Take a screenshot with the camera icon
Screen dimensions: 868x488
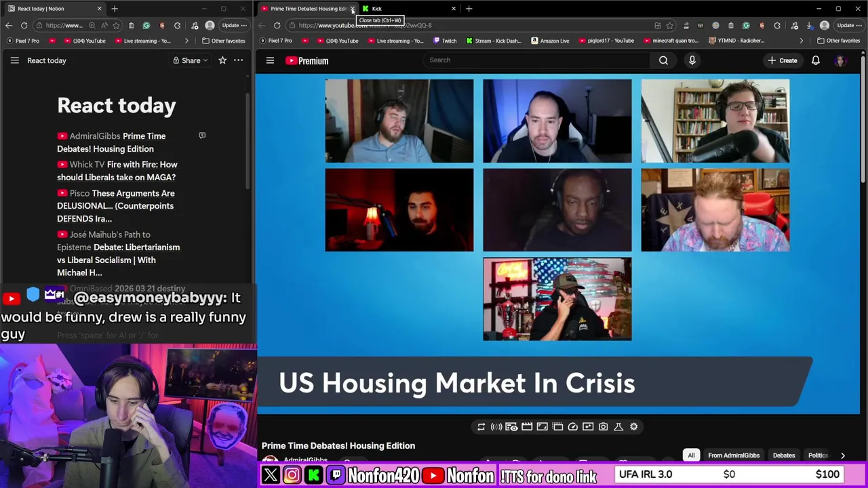tap(603, 426)
